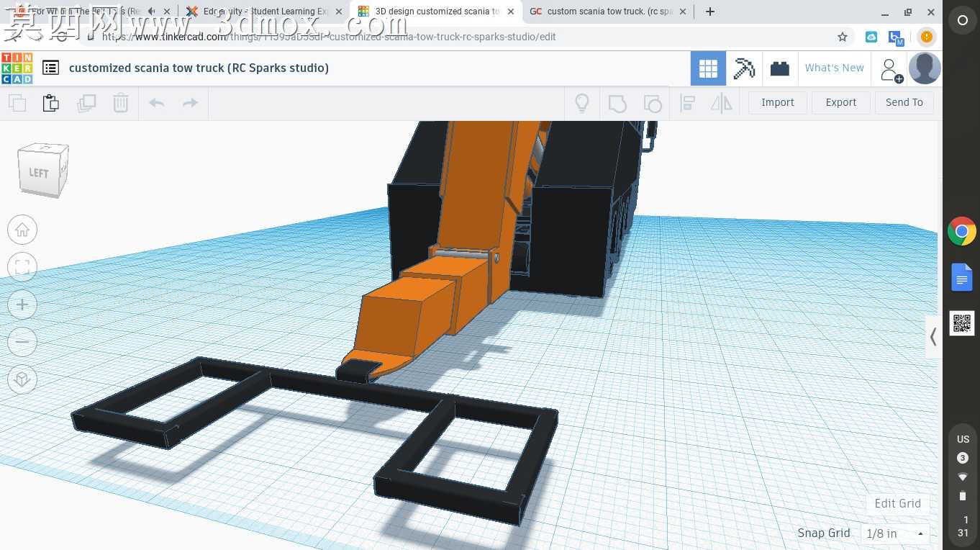Open the Bricks mode
The width and height of the screenshot is (980, 550).
point(780,68)
